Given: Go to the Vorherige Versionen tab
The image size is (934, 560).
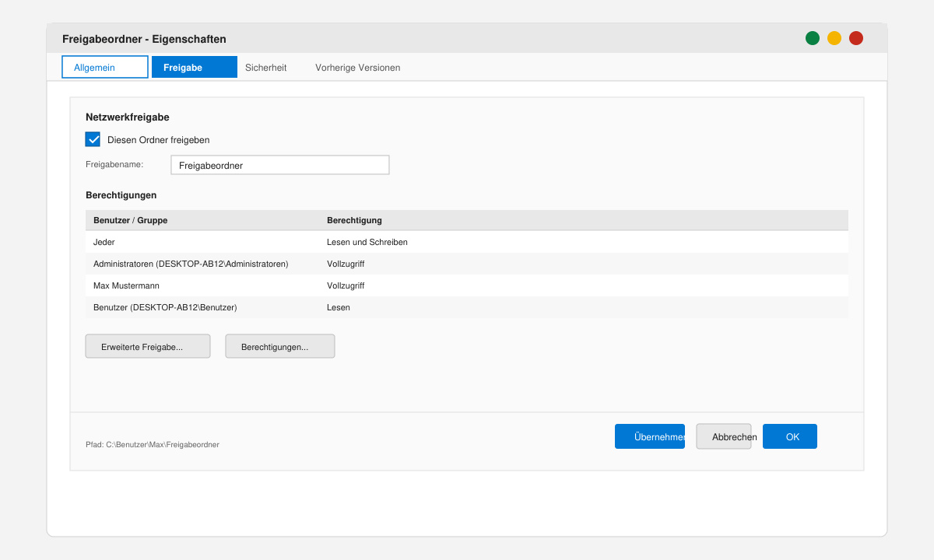Looking at the screenshot, I should click(x=358, y=68).
